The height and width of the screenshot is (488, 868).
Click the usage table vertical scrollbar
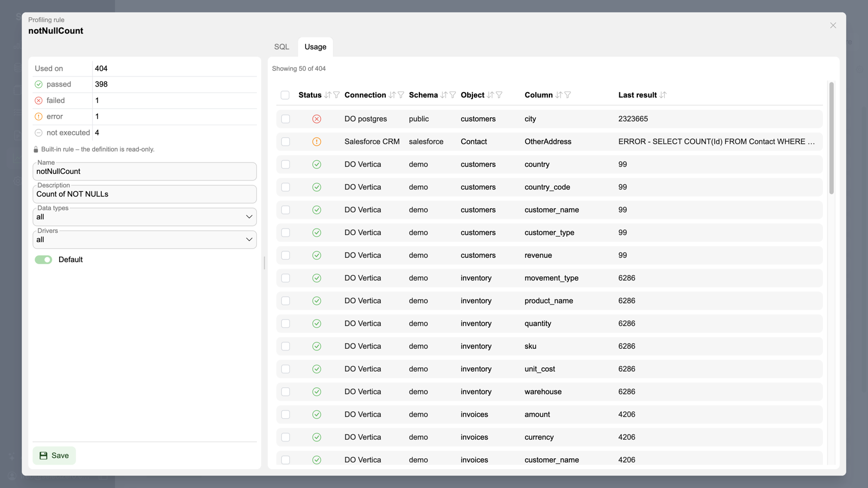point(831,138)
